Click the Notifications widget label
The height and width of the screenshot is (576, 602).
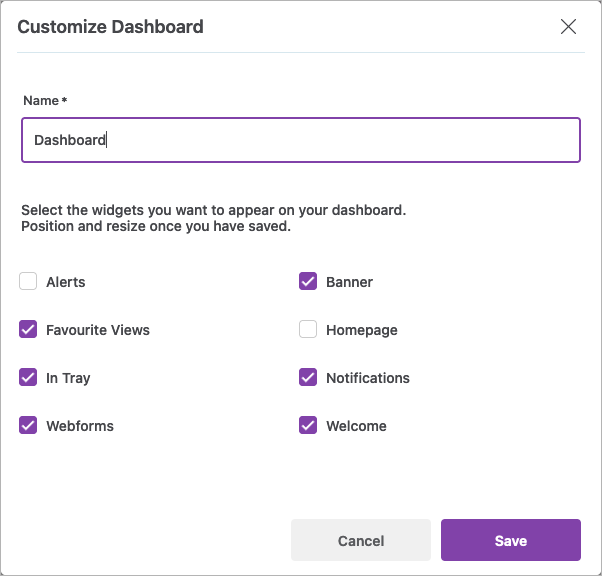(367, 378)
